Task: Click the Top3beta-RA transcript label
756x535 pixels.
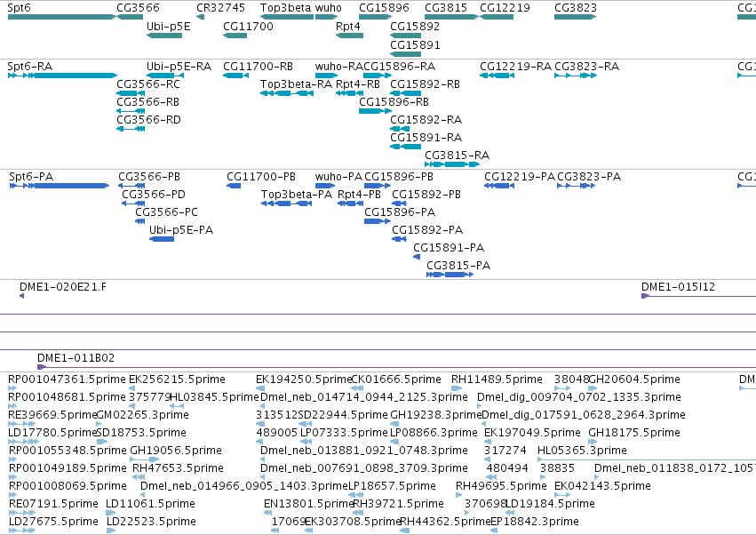Action: click(296, 84)
